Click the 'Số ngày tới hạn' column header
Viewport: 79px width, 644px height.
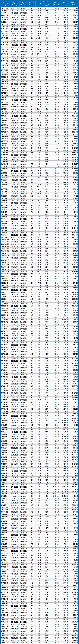click(32, 4)
